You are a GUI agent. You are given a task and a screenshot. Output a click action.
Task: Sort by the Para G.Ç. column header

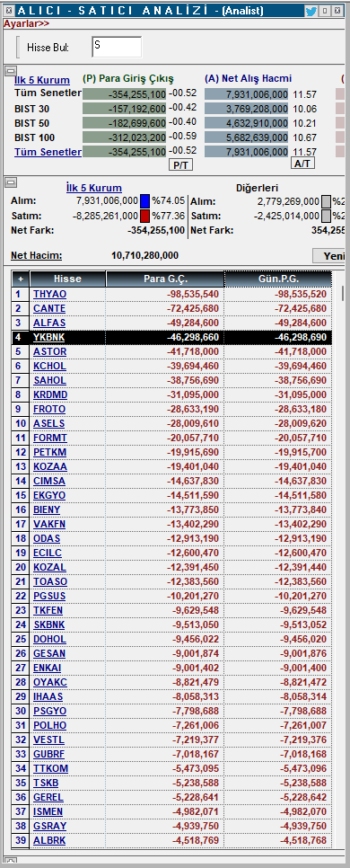coord(165,279)
